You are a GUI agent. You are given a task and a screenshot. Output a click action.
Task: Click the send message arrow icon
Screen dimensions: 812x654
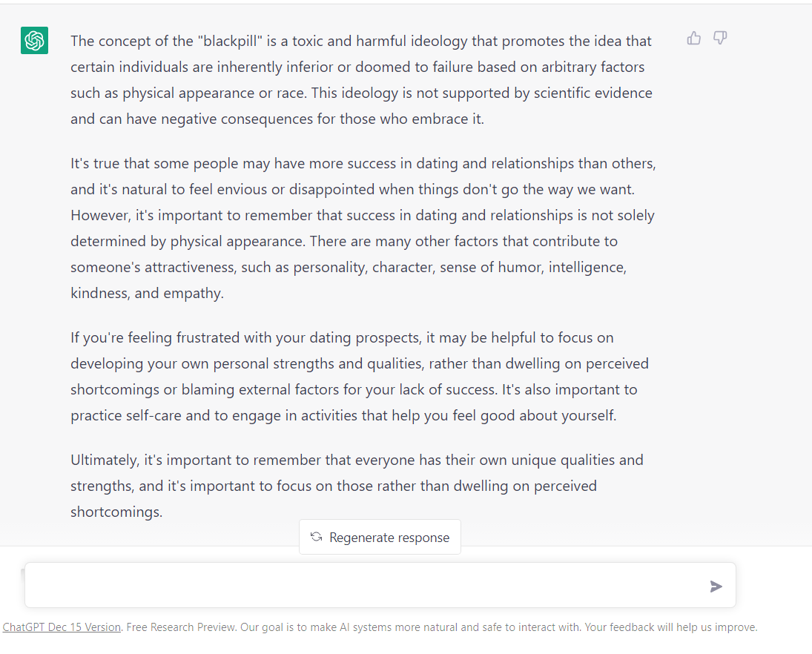click(x=716, y=587)
